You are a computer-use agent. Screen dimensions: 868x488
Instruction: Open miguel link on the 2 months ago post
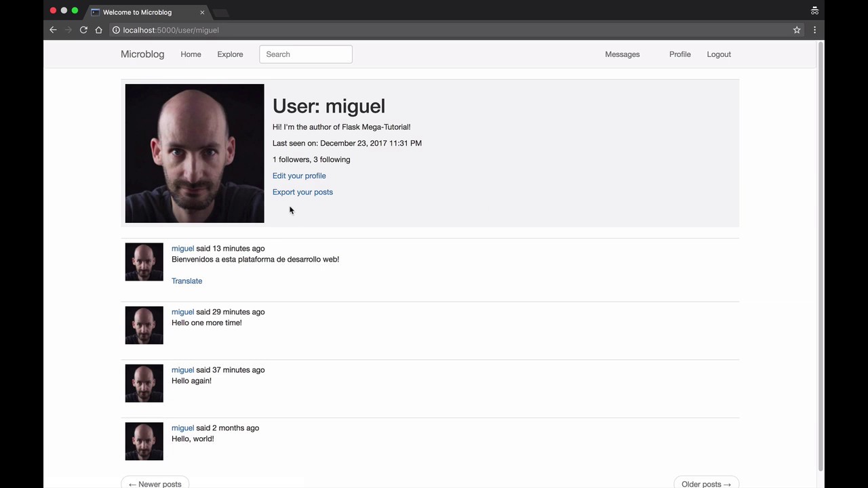tap(182, 428)
